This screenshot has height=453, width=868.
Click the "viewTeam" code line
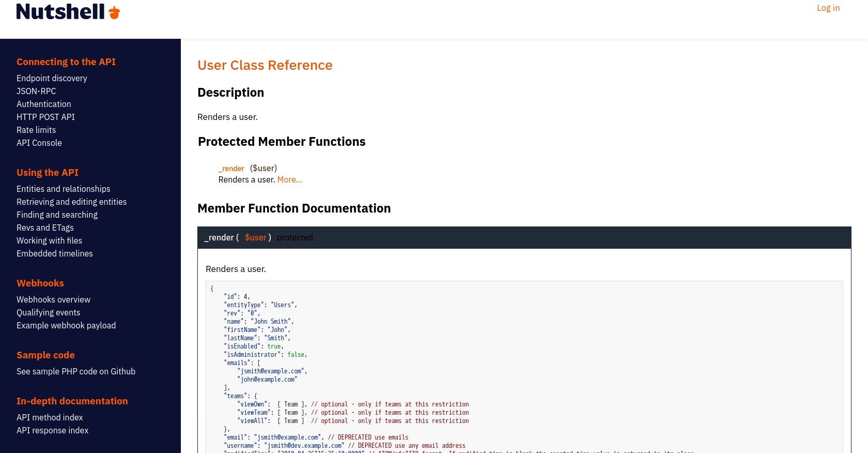353,413
